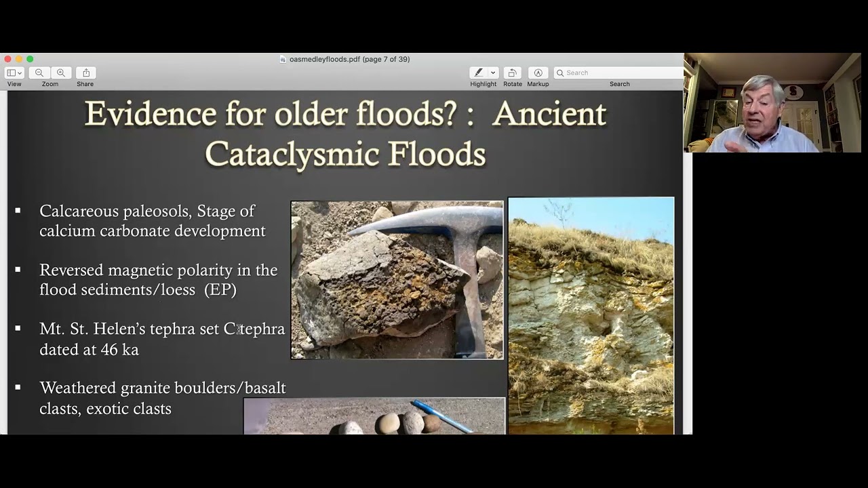Click the loess cliff outcrop photo
The height and width of the screenshot is (488, 868).
[591, 315]
